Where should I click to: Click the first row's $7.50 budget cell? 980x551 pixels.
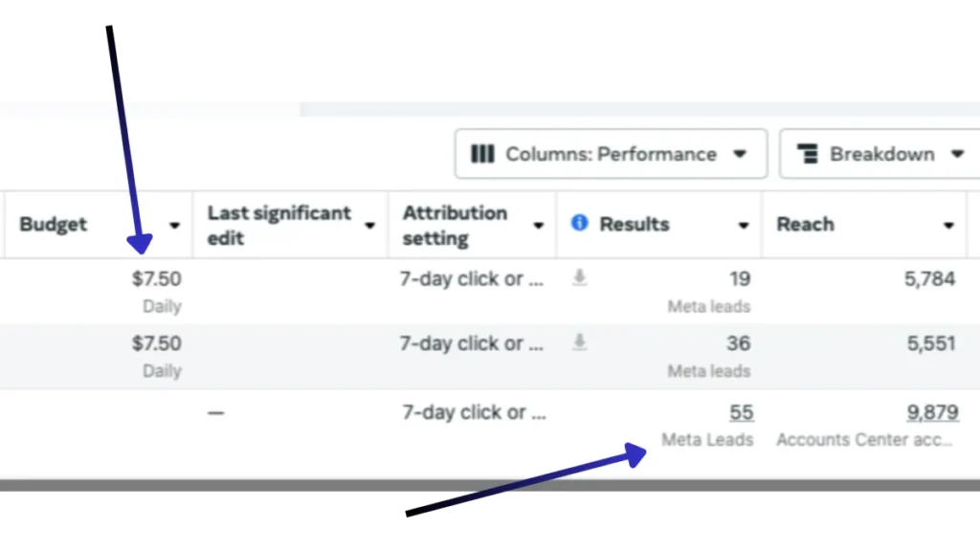157,279
